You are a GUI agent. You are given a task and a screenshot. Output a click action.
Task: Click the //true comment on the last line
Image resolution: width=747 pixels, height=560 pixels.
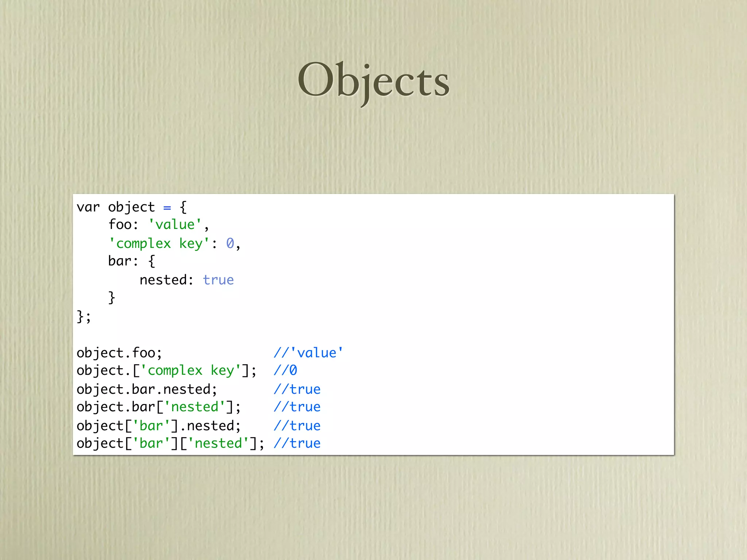[x=297, y=443]
